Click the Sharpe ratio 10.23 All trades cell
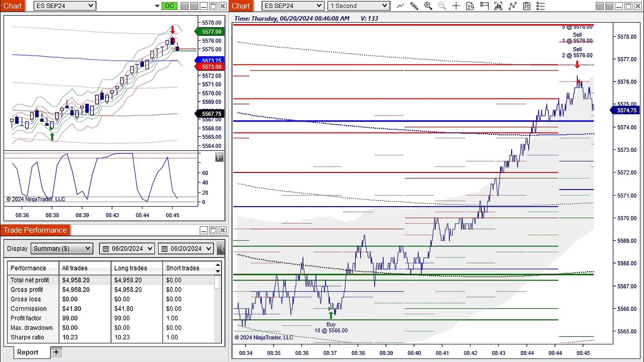The image size is (644, 362). point(70,337)
